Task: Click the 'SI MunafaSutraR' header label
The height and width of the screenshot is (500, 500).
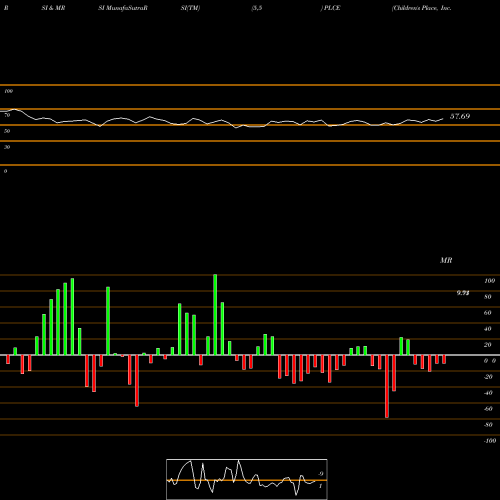Action: tap(123, 8)
